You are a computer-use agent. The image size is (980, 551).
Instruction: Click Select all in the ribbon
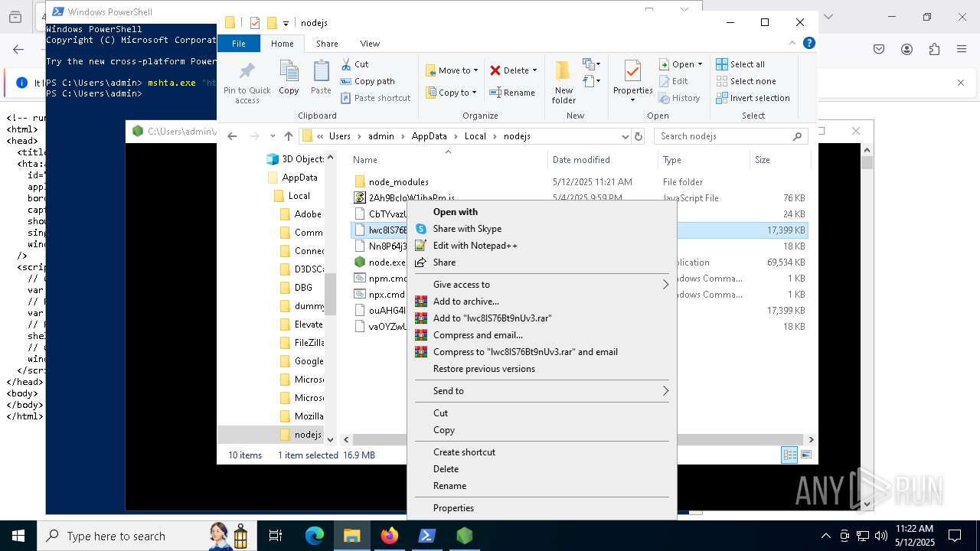(740, 64)
